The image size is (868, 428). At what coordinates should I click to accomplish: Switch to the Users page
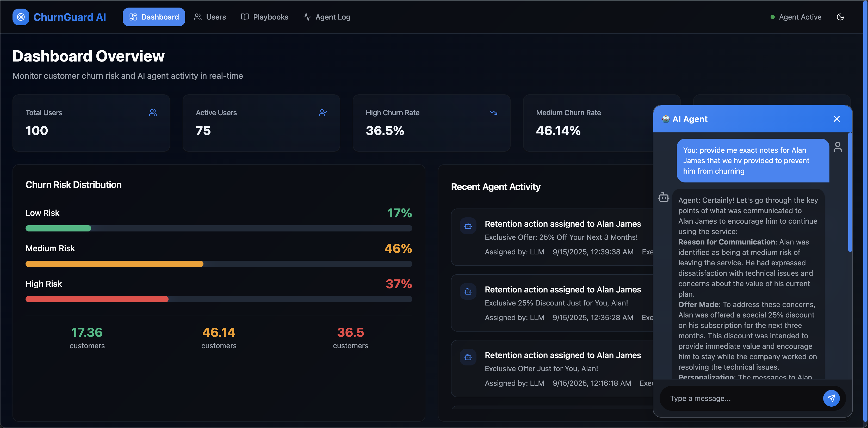(210, 17)
